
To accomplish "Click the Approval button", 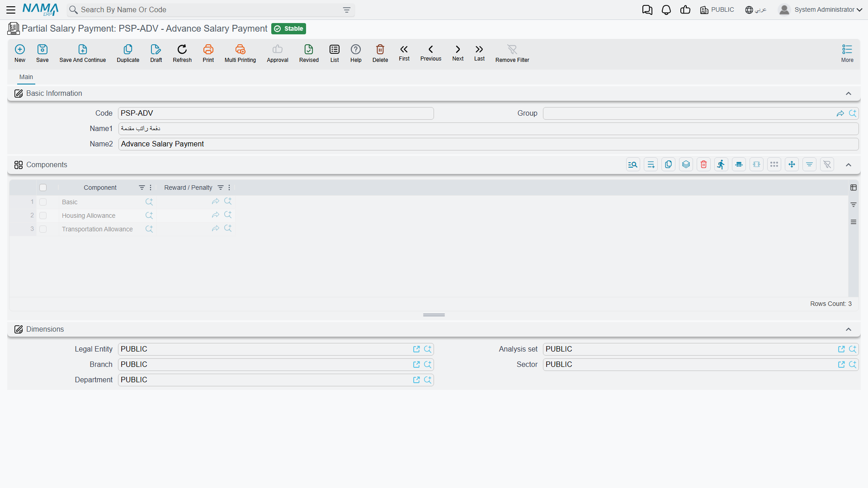I will pyautogui.click(x=278, y=53).
